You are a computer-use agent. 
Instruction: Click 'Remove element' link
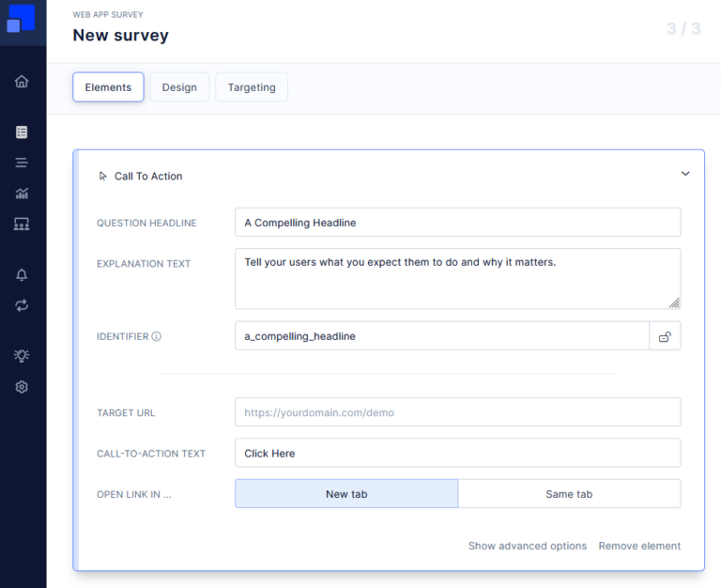point(639,546)
